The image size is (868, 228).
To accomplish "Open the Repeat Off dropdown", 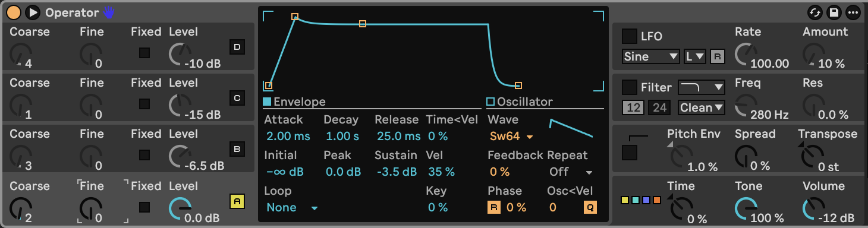I will (x=571, y=172).
